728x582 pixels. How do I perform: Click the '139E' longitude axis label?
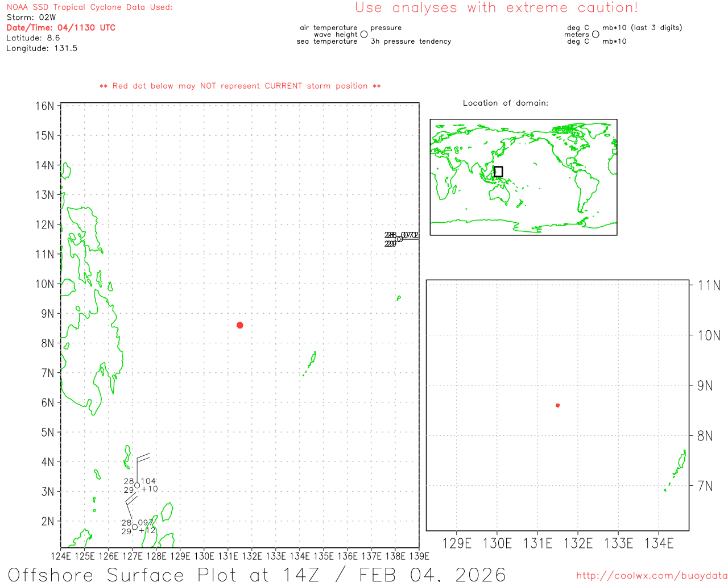pyautogui.click(x=419, y=556)
